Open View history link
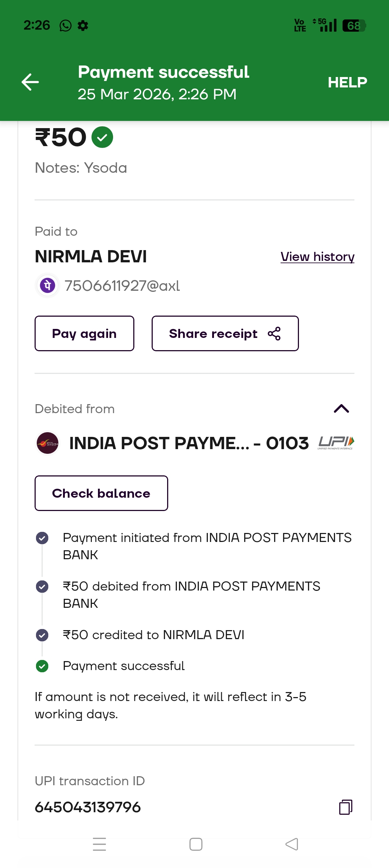 tap(317, 257)
